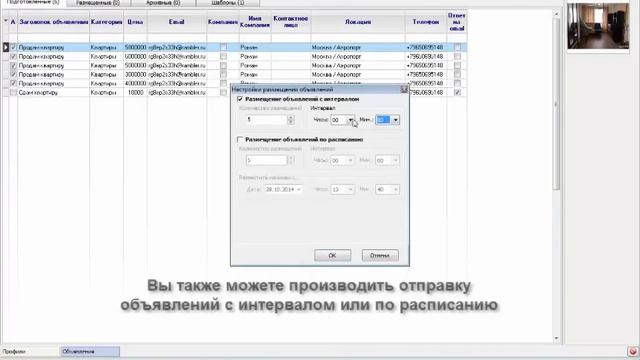Check the A checkbox of the Сдам квартиру row
The width and height of the screenshot is (640, 360).
click(x=13, y=93)
